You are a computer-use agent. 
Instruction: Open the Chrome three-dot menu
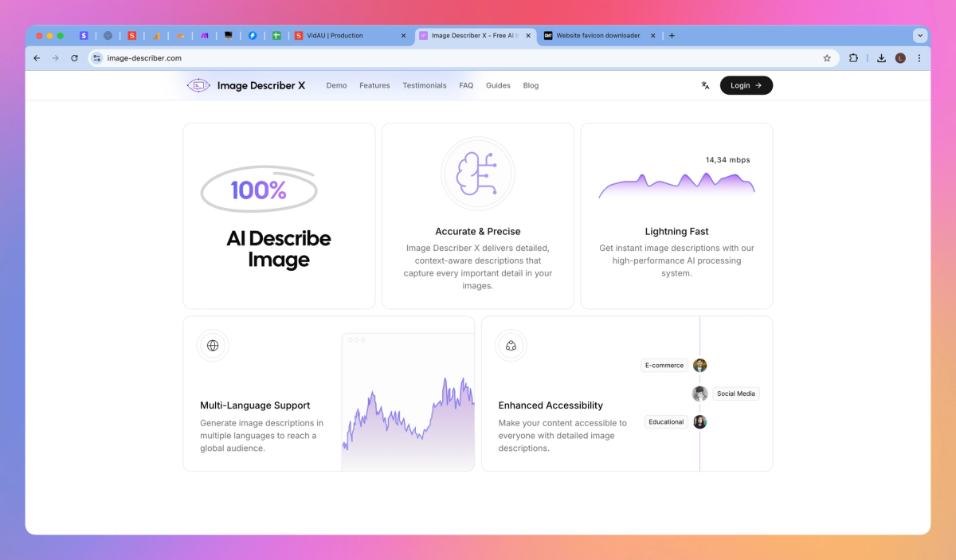[x=919, y=58]
